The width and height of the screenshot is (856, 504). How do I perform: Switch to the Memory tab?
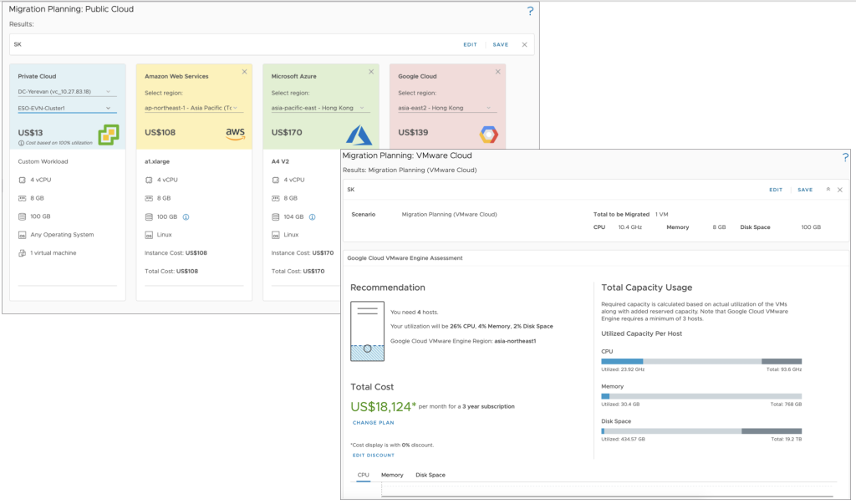[392, 475]
